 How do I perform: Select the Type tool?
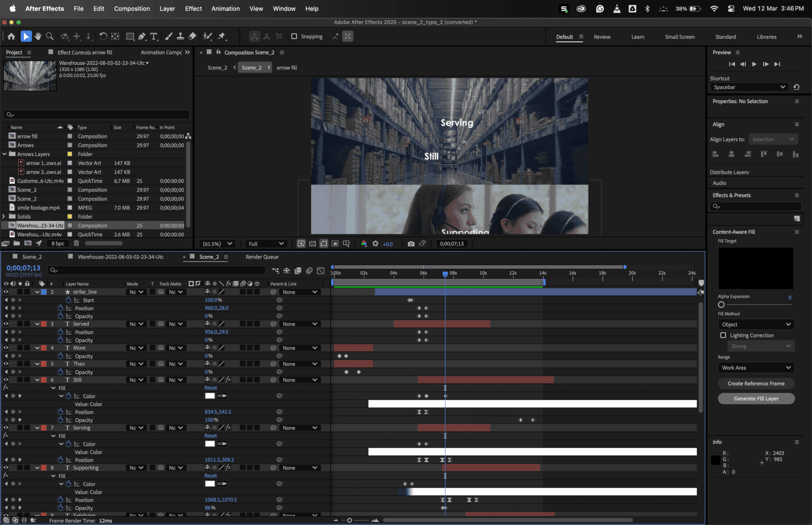154,36
